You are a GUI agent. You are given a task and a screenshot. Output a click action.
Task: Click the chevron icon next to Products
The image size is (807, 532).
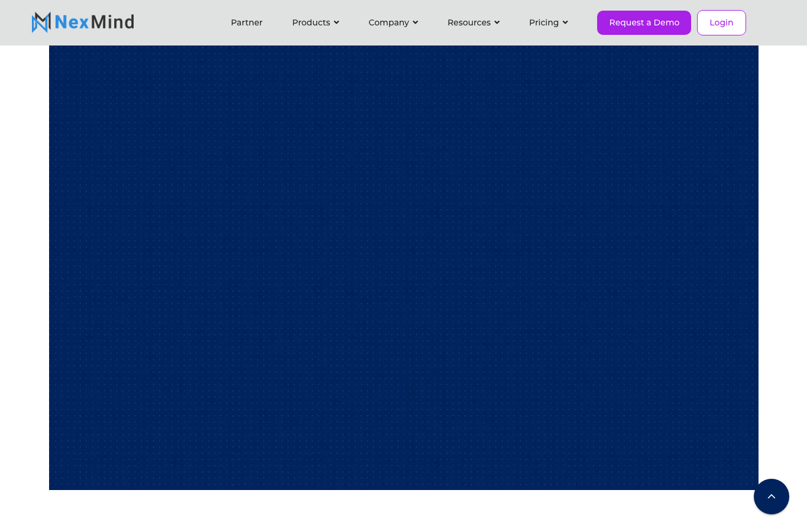(x=336, y=22)
